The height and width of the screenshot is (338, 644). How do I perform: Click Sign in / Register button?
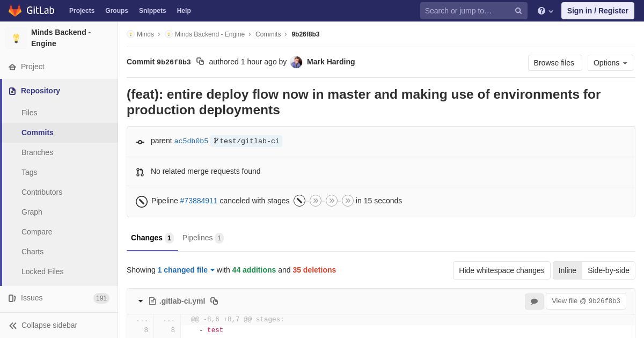(598, 11)
